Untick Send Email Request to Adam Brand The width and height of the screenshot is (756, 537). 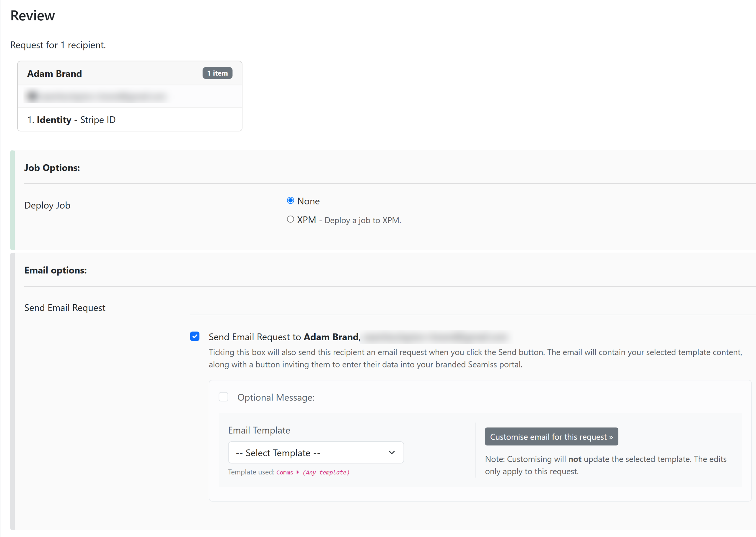(x=195, y=337)
